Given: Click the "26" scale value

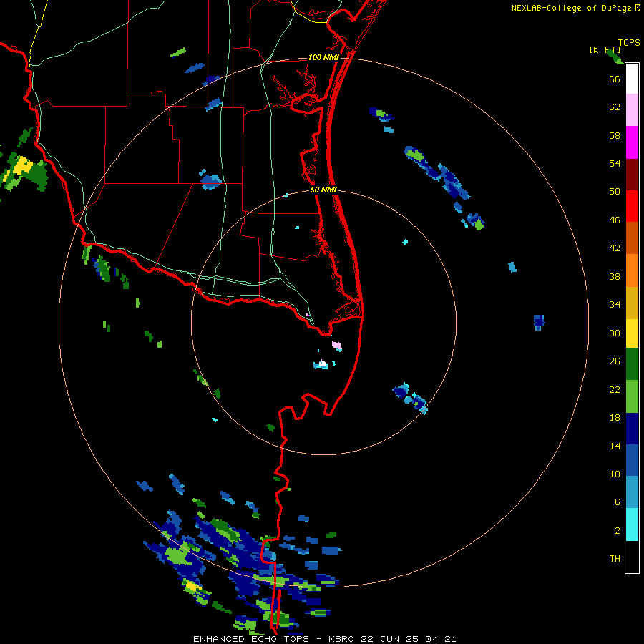Looking at the screenshot, I should pos(615,361).
